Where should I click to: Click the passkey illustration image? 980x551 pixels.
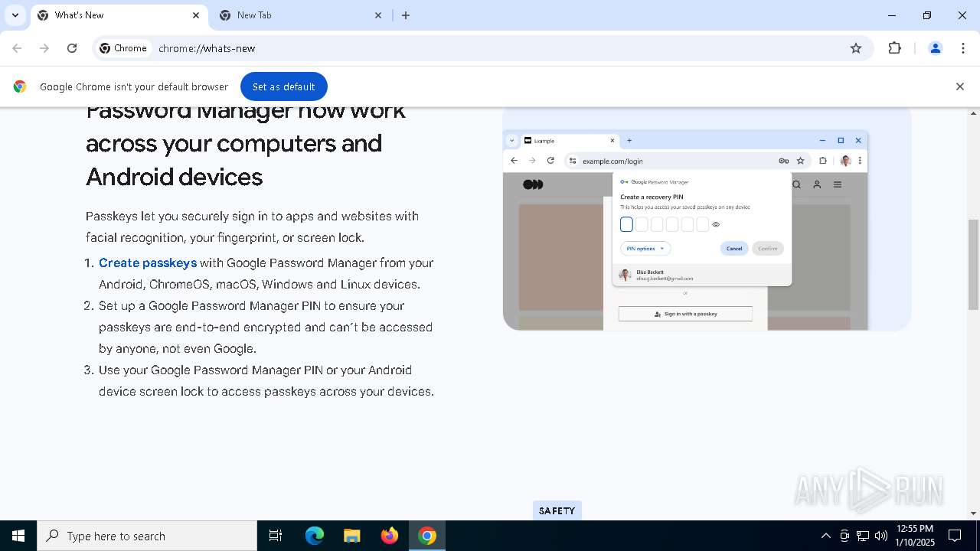[x=707, y=219]
